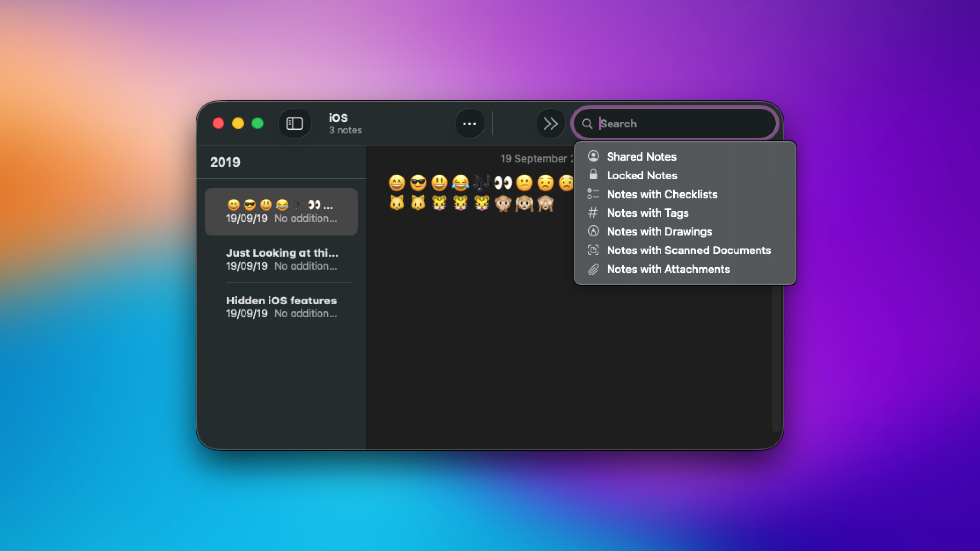Viewport: 980px width, 551px height.
Task: Click the Locked Notes padlock icon
Action: point(593,175)
